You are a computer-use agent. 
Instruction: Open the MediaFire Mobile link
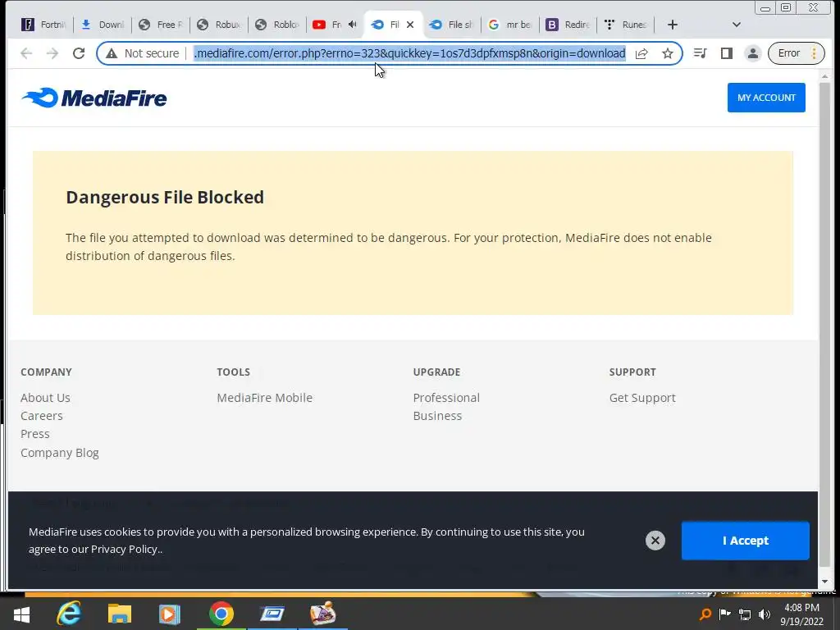tap(265, 398)
